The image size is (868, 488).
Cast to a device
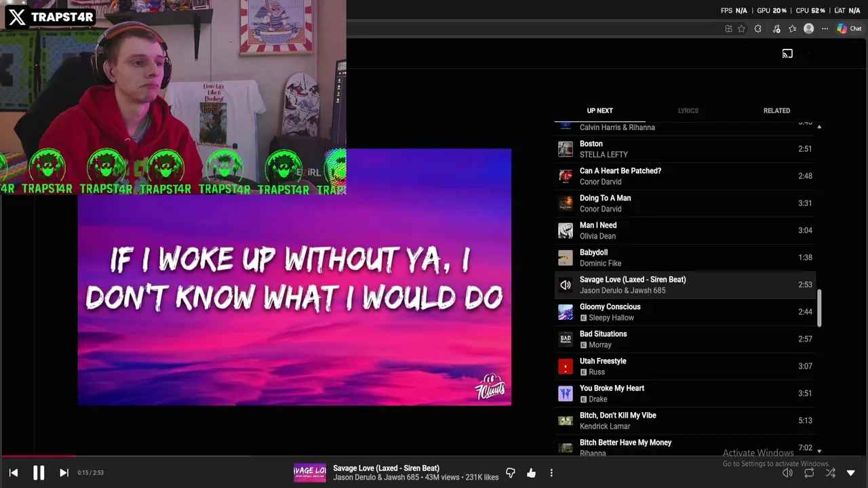(x=787, y=54)
